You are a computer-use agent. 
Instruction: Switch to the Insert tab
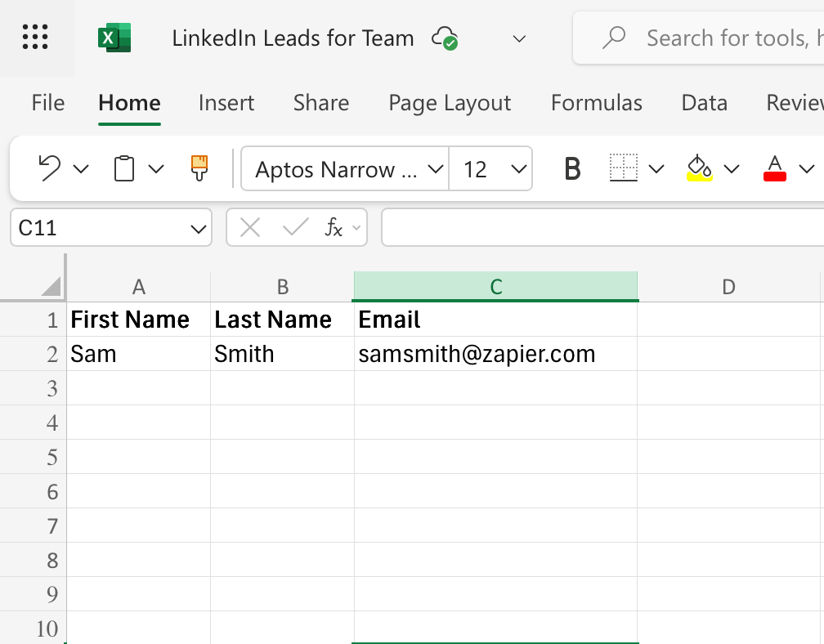click(226, 103)
